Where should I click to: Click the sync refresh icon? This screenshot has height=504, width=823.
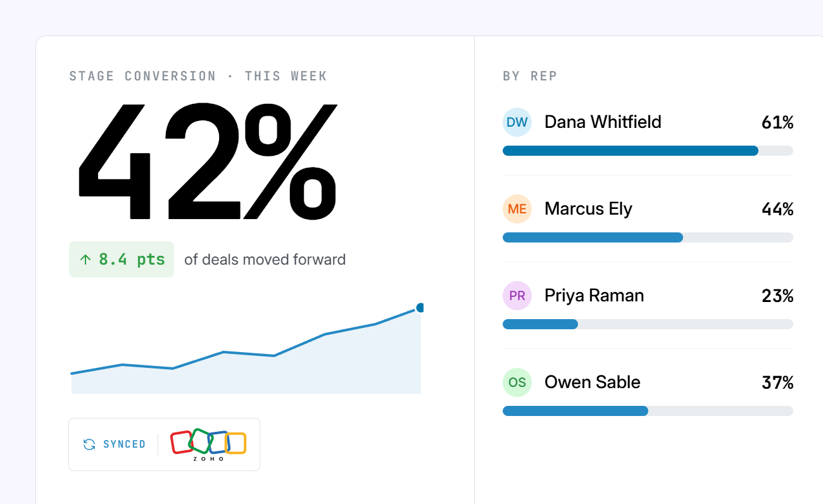pyautogui.click(x=89, y=444)
